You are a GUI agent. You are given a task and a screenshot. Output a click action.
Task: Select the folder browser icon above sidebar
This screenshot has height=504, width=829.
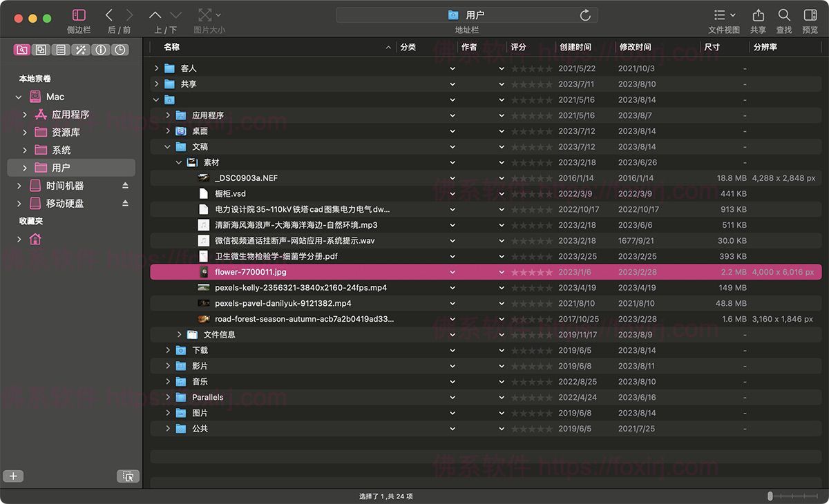point(21,50)
